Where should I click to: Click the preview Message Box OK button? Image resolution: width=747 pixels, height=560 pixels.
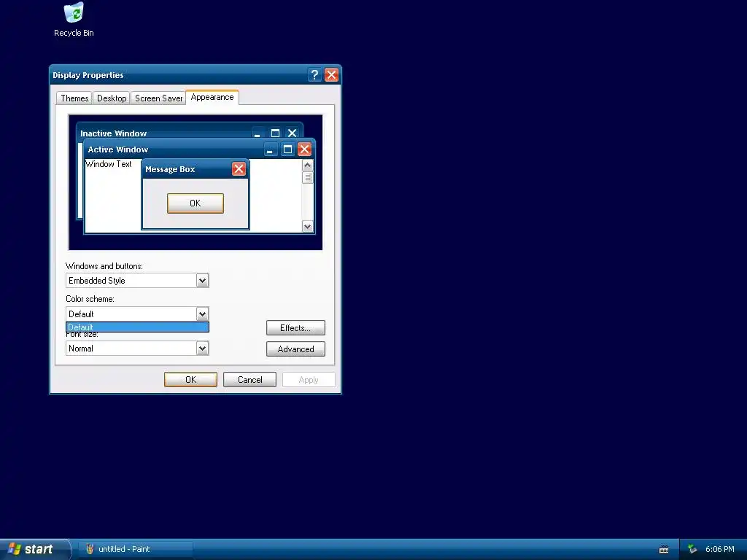pyautogui.click(x=196, y=203)
